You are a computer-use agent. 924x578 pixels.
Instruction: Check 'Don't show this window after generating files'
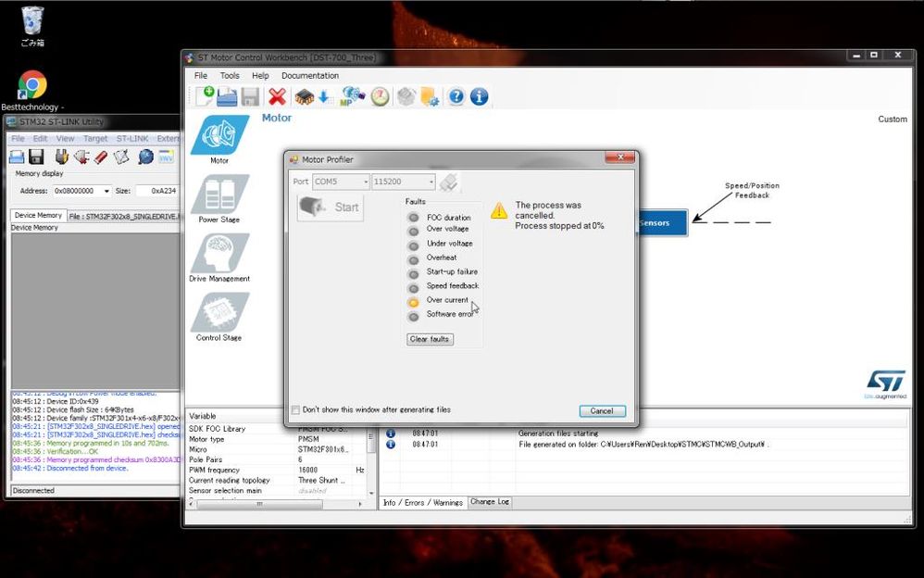tap(296, 410)
